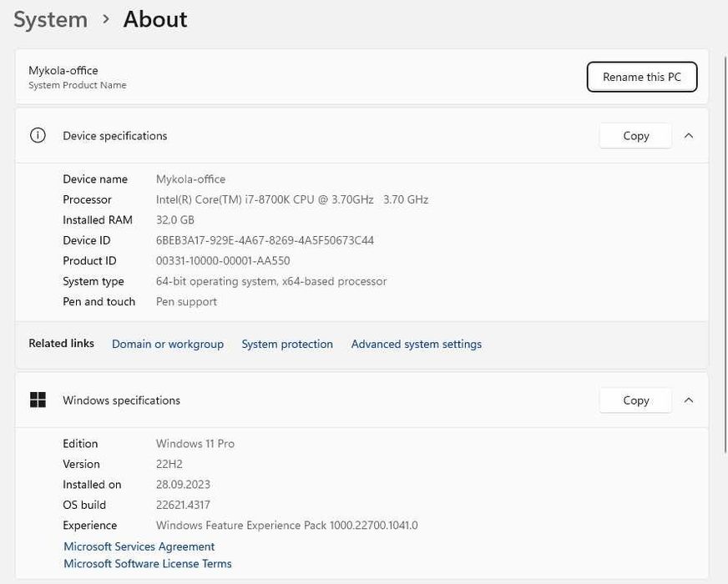Copy the Device specifications
Screen dimensions: 728x584
click(635, 136)
